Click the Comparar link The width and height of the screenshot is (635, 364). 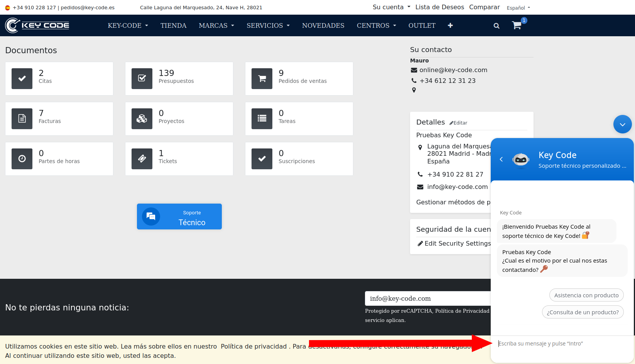[484, 7]
